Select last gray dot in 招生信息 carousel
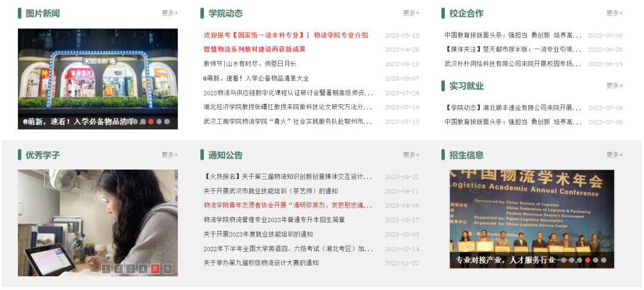This screenshot has width=644, height=290. tap(603, 260)
